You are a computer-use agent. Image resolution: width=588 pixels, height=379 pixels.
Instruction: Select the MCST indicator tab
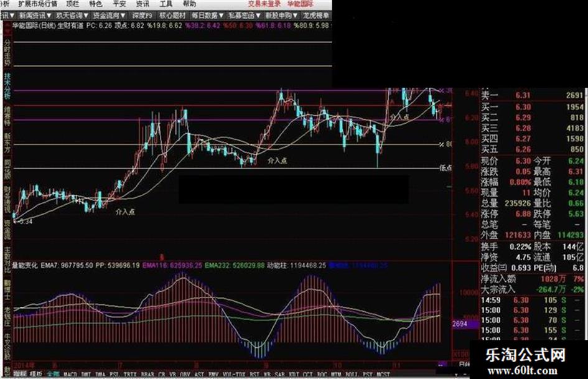(x=383, y=375)
